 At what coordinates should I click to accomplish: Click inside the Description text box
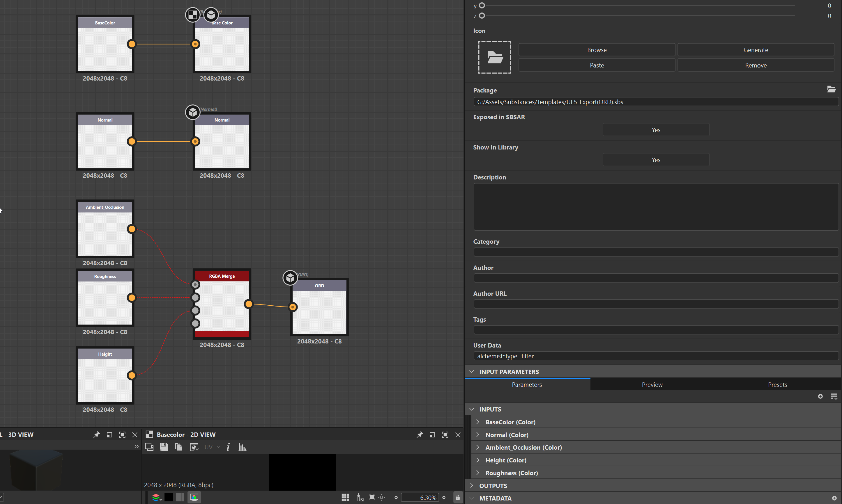[x=656, y=207]
